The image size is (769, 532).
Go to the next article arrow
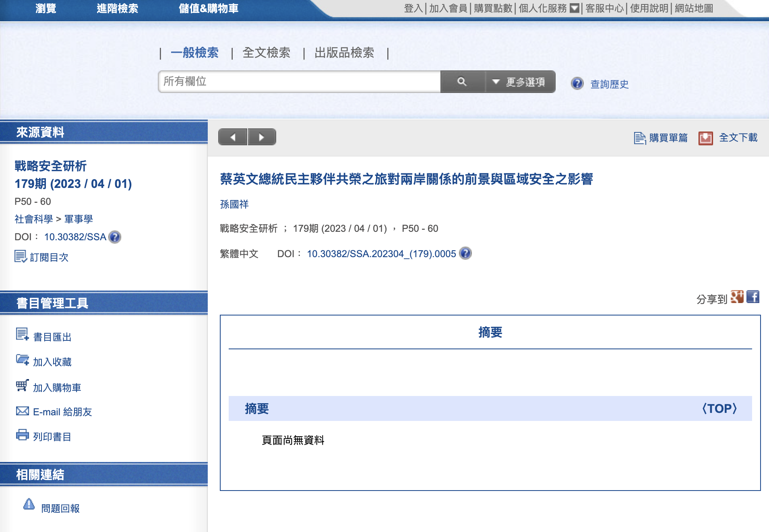[262, 137]
